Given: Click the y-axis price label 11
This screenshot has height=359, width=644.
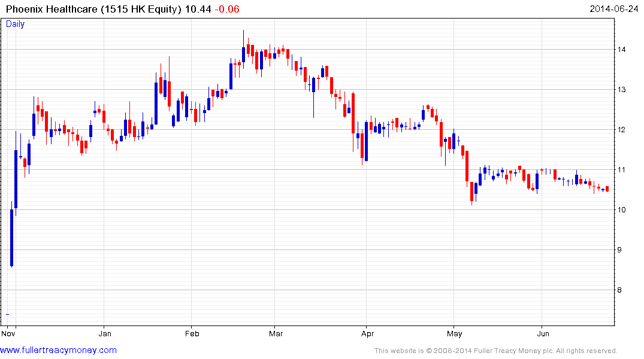Looking at the screenshot, I should 621,170.
